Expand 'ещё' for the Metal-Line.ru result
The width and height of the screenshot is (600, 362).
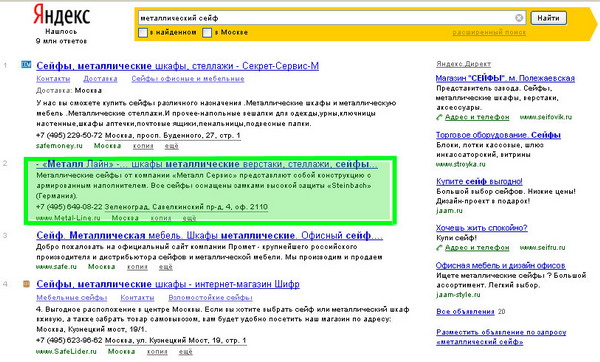point(189,218)
